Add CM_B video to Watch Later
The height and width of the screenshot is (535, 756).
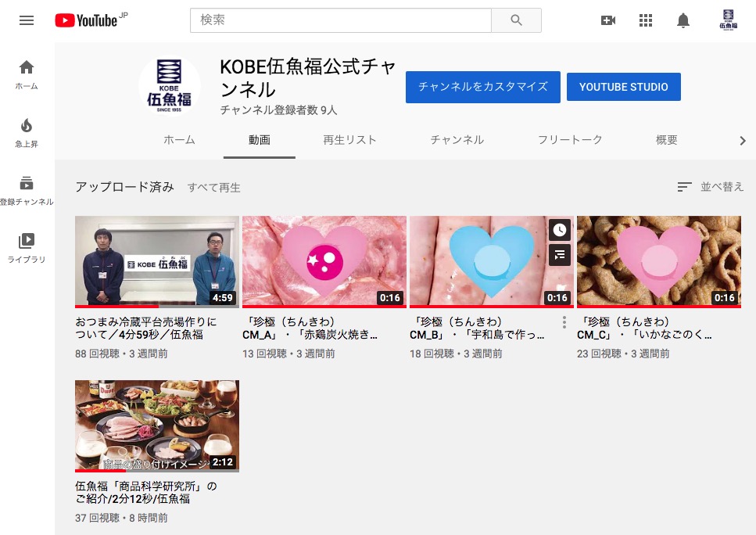coord(559,230)
